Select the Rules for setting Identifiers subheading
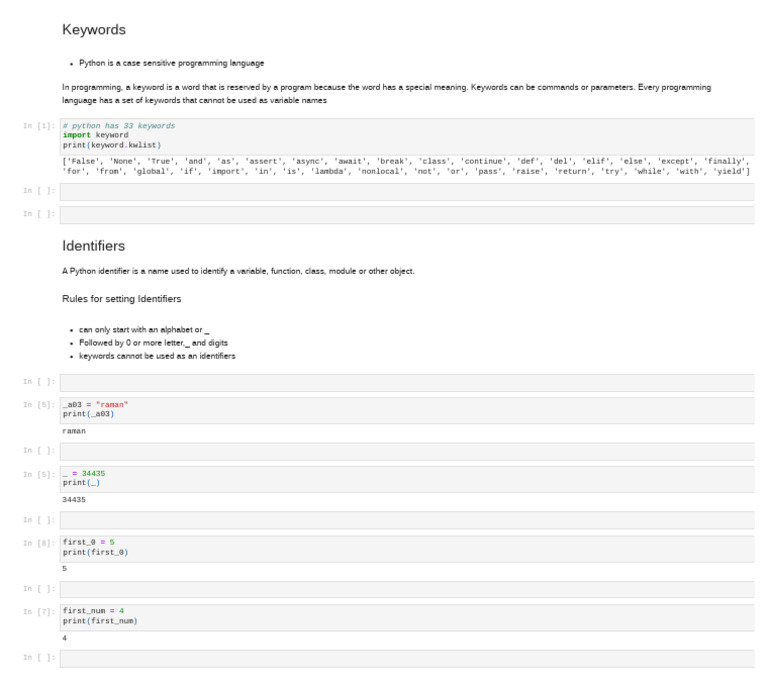Viewport: 768px width, 682px height. (122, 299)
